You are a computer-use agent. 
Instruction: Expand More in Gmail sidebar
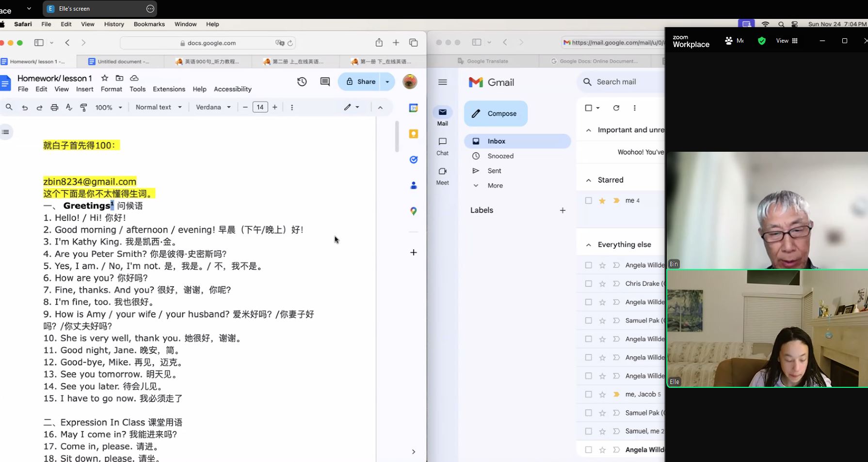pyautogui.click(x=495, y=186)
